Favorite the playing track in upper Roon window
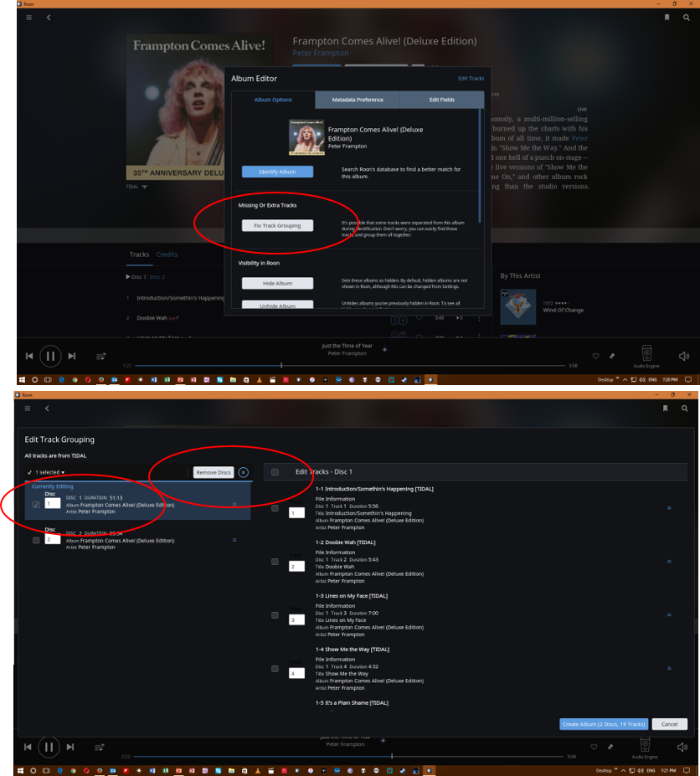Screen dimensions: 700x776 (x=595, y=356)
